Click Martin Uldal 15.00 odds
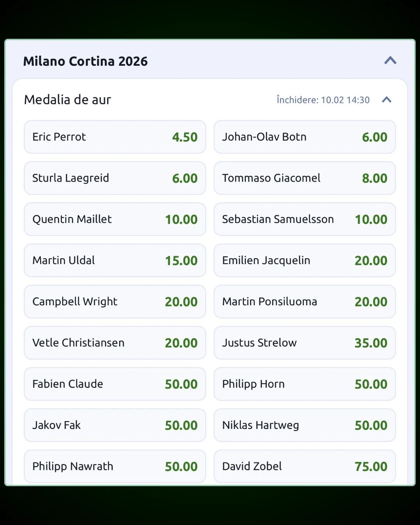 [115, 261]
